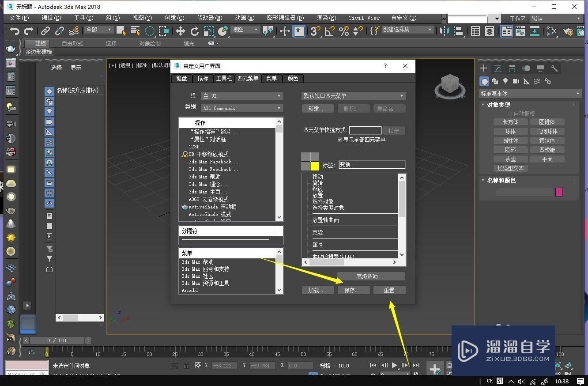Click the 0 / 100 time slider
The height and width of the screenshot is (386, 588).
coord(57,341)
